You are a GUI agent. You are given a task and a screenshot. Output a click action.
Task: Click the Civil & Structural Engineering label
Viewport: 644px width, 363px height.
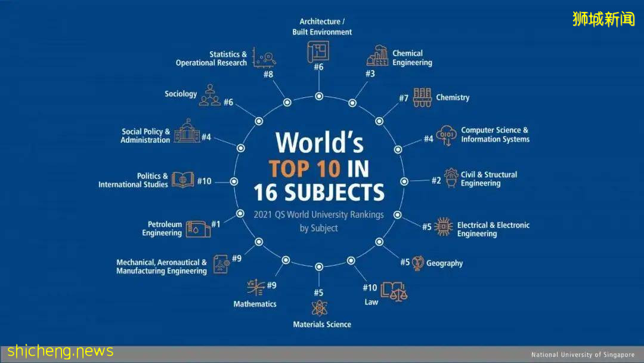point(488,179)
